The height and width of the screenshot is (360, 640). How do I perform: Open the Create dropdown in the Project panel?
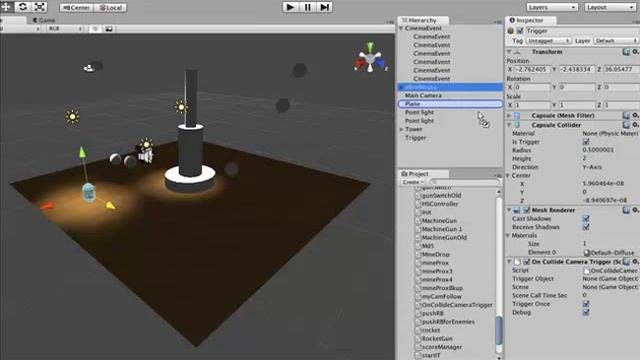coord(413,182)
